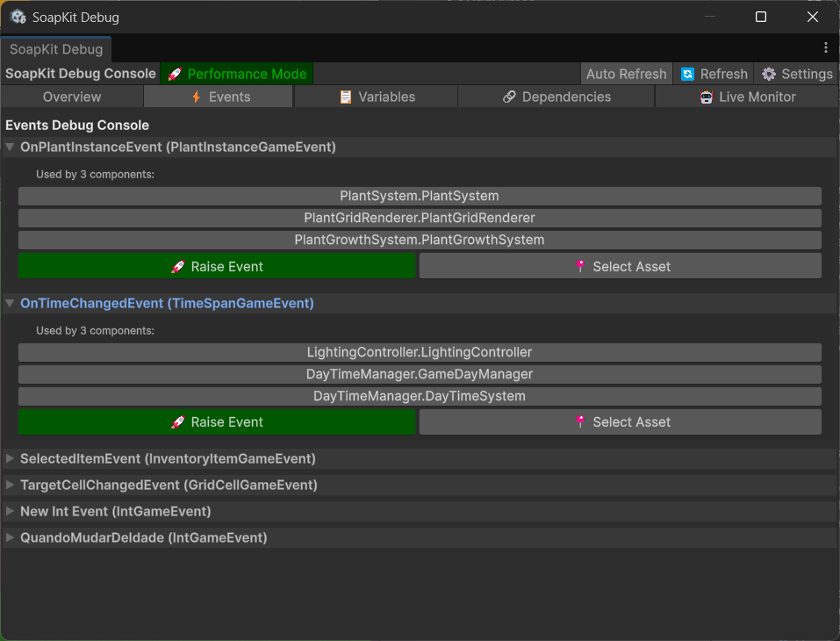Viewport: 840px width, 641px height.
Task: Switch to the Overview tab
Action: pyautogui.click(x=70, y=97)
